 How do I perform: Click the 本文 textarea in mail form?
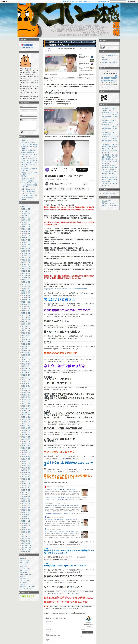pos(28,126)
